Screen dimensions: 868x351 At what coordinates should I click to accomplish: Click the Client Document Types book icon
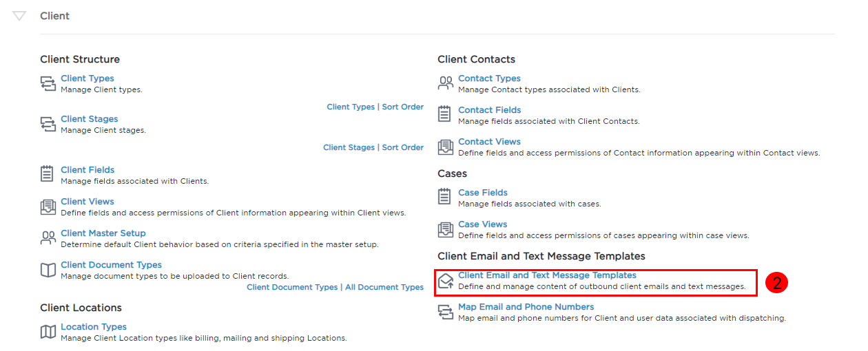pyautogui.click(x=48, y=270)
